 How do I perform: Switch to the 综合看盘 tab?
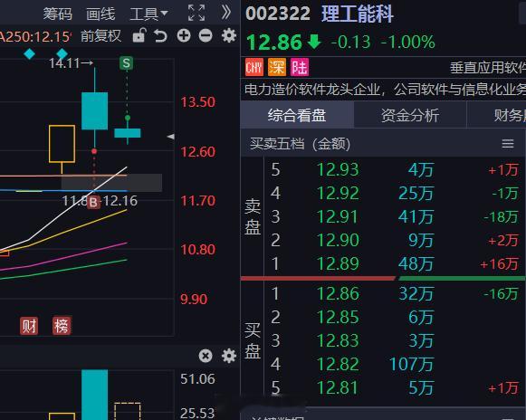[297, 115]
